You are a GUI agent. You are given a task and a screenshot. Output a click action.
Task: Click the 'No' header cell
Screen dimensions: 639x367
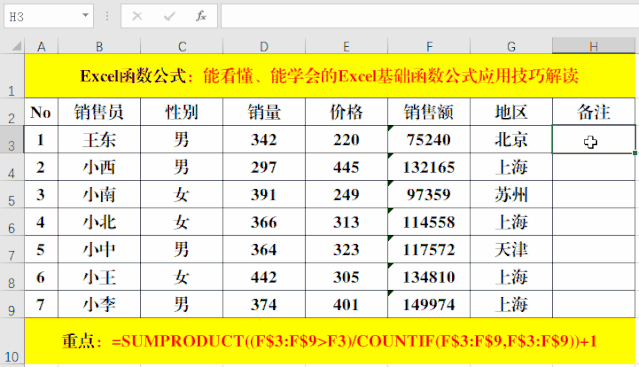(41, 112)
